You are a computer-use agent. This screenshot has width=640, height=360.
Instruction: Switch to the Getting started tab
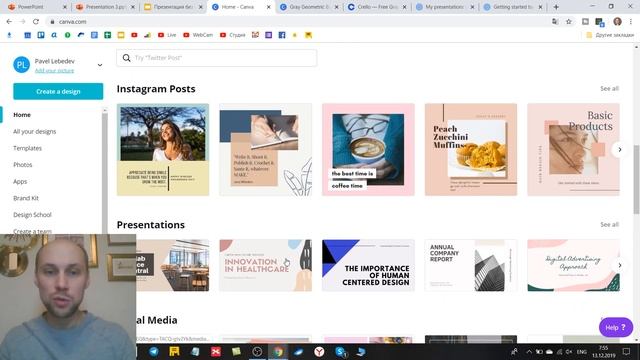coord(512,7)
